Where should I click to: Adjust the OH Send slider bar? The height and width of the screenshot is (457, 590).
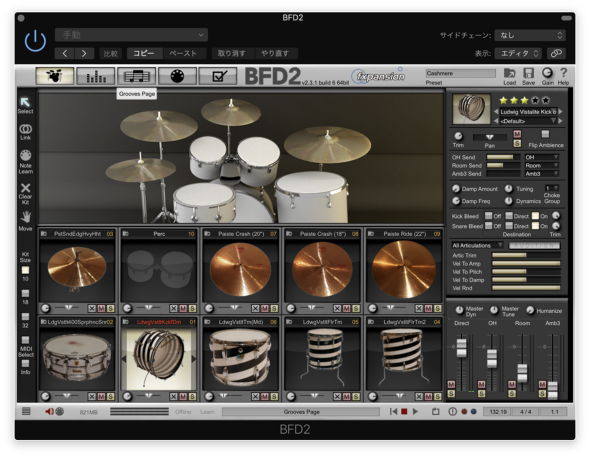[x=503, y=157]
